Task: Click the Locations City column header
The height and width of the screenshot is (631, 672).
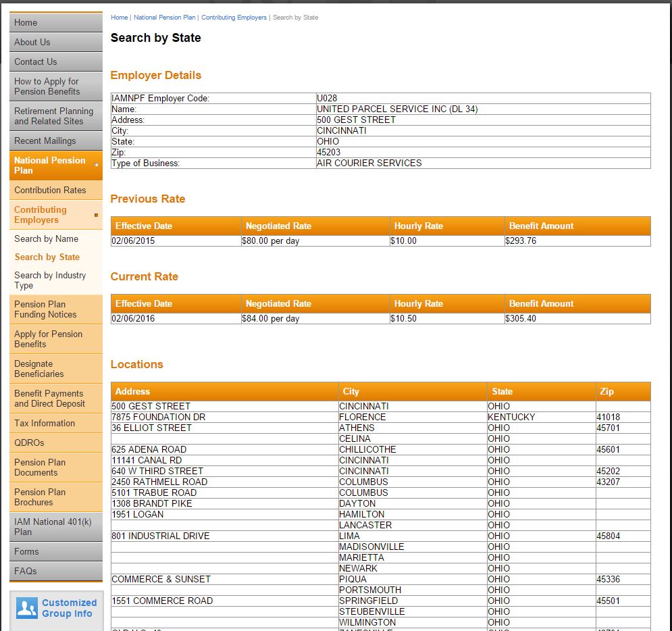Action: point(412,391)
